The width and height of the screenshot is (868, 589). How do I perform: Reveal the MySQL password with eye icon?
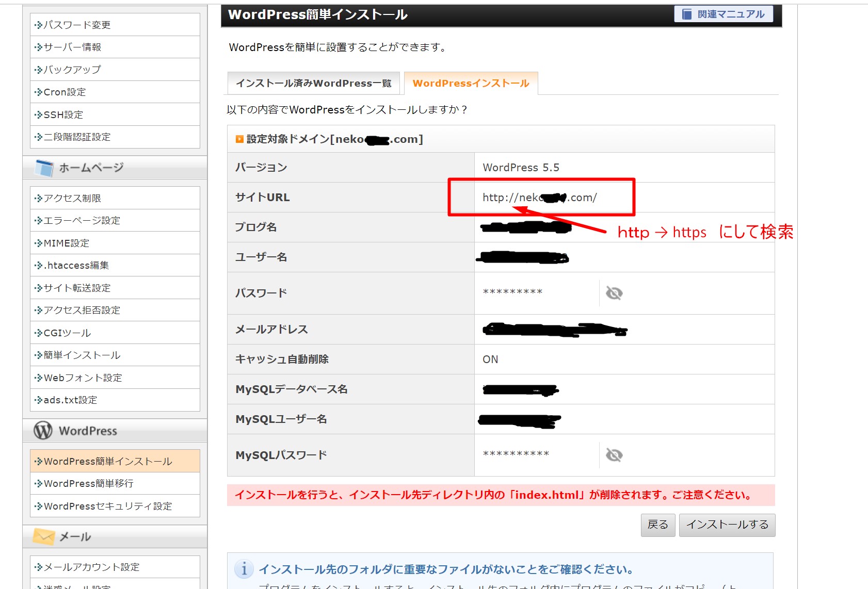[x=614, y=455]
